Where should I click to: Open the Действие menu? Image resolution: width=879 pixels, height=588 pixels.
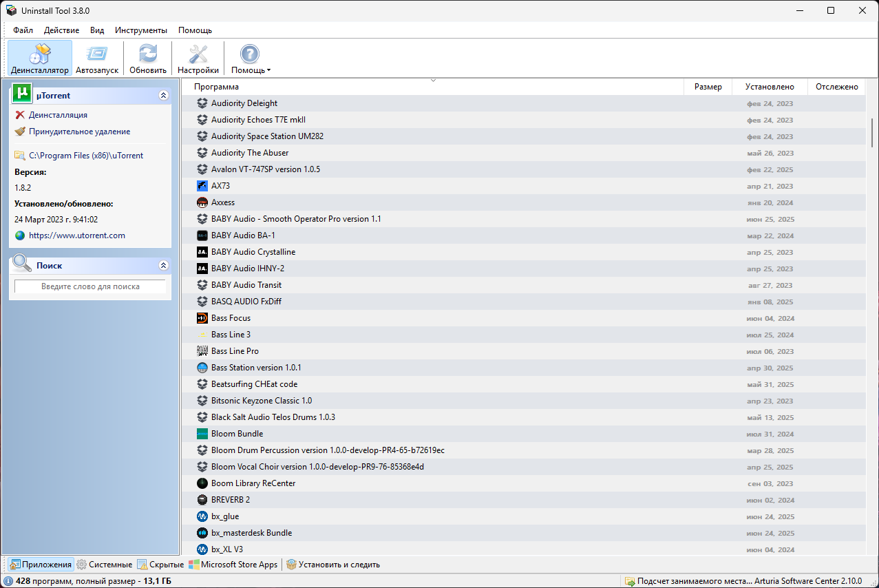(61, 30)
